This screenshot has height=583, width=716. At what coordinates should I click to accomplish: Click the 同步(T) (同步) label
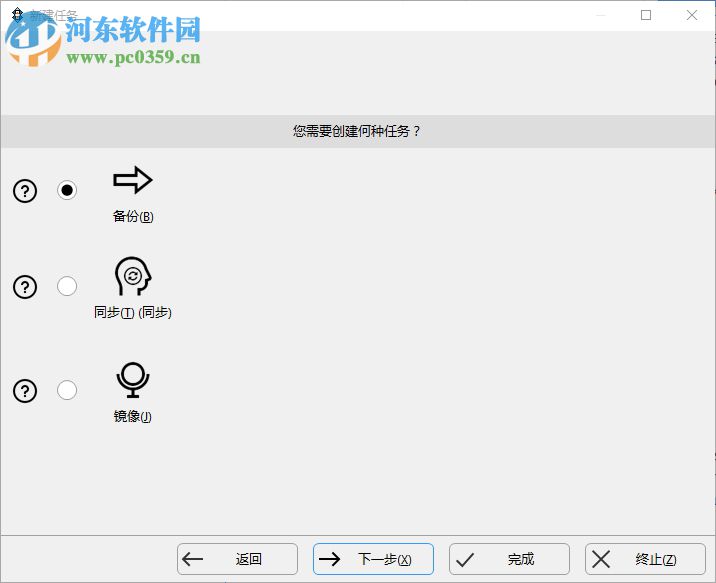[133, 313]
